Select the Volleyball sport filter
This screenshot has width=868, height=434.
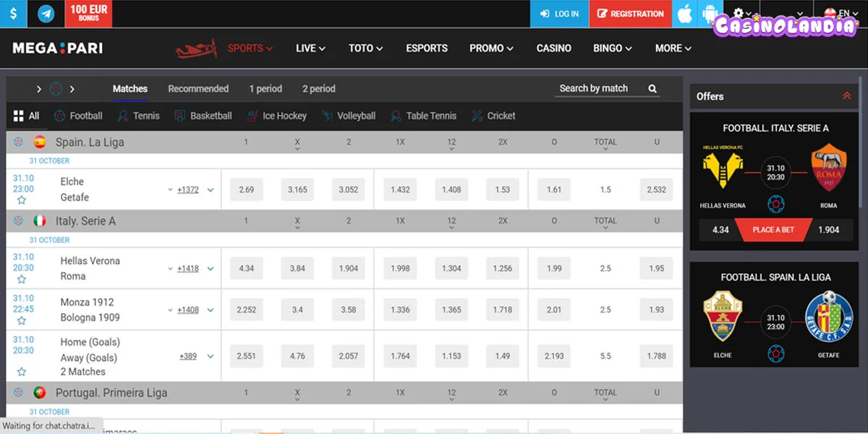[x=348, y=116]
